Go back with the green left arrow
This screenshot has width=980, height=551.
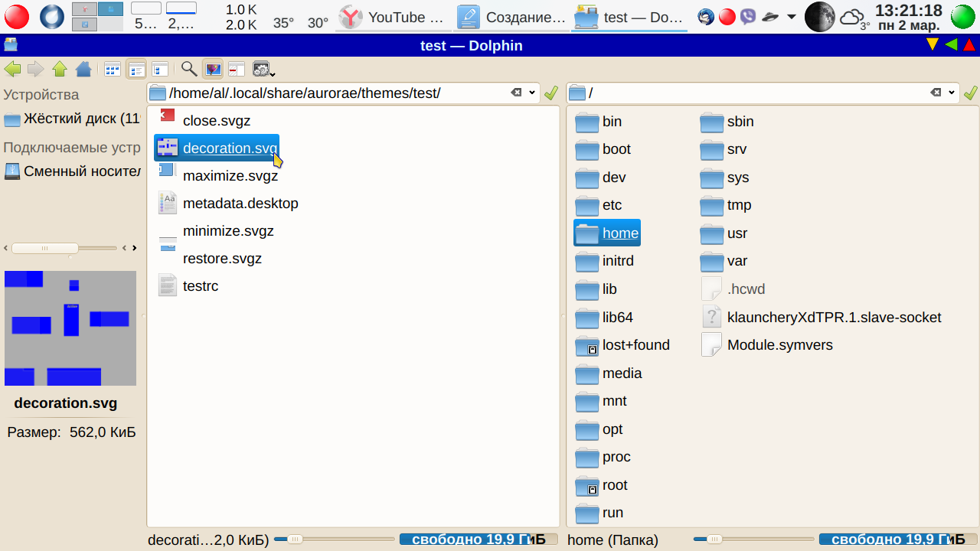coord(12,70)
